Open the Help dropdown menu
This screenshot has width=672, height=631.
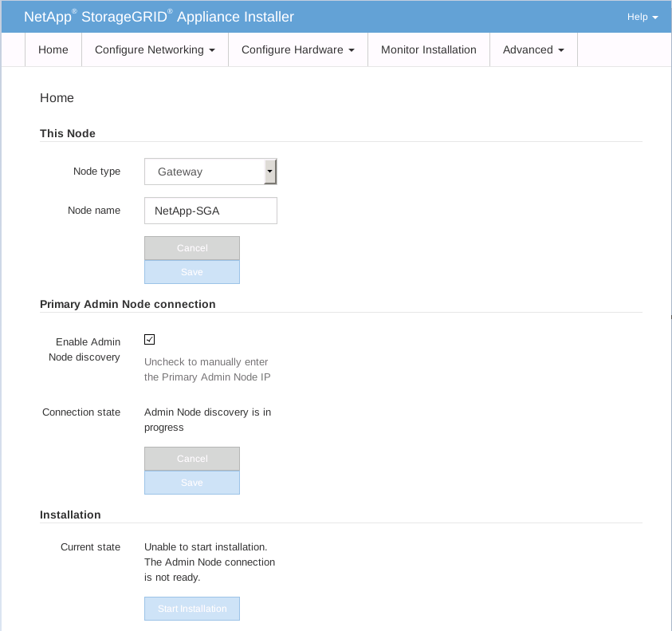tap(642, 17)
